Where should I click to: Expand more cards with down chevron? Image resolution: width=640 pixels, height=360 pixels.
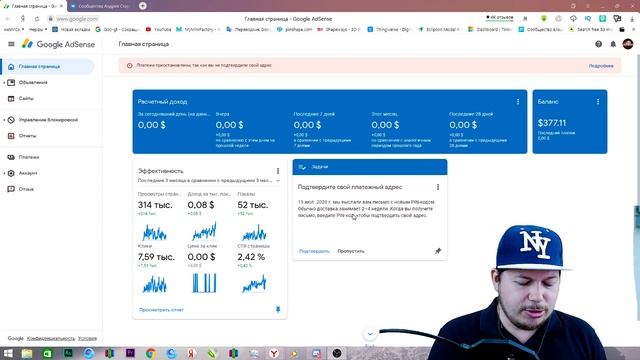tap(370, 334)
